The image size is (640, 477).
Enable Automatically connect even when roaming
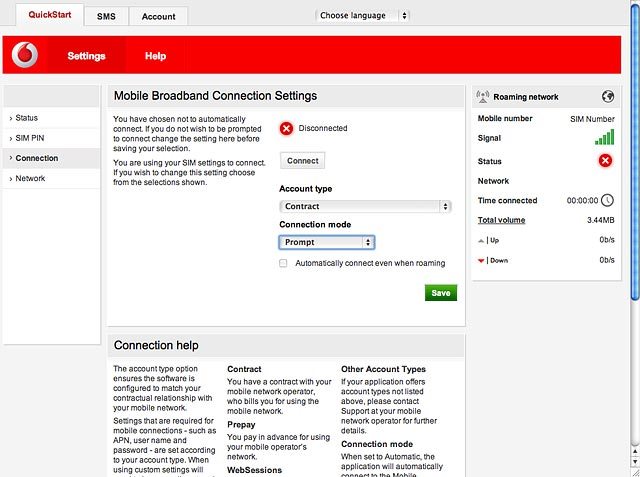pyautogui.click(x=283, y=263)
